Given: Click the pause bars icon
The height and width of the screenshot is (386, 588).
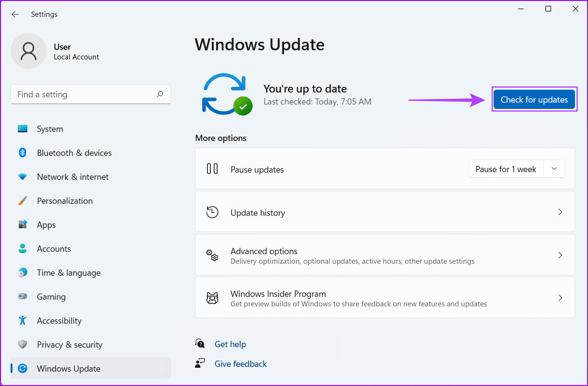Looking at the screenshot, I should (212, 169).
